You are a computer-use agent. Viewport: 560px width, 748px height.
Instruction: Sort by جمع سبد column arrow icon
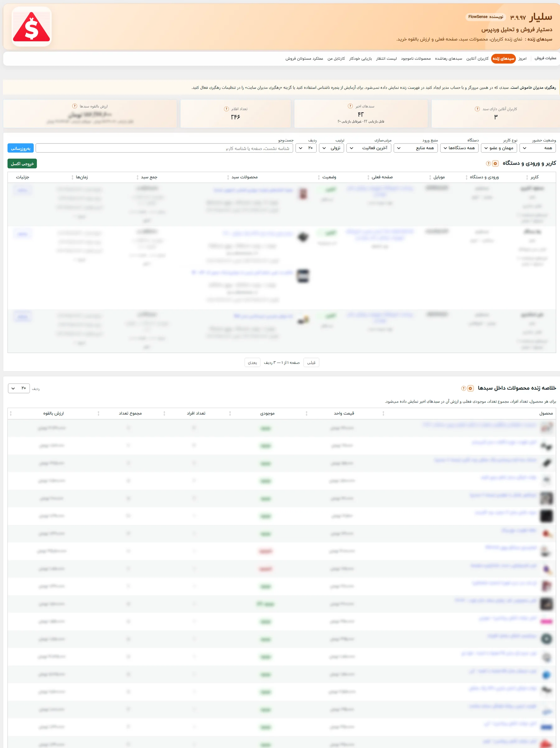click(137, 177)
